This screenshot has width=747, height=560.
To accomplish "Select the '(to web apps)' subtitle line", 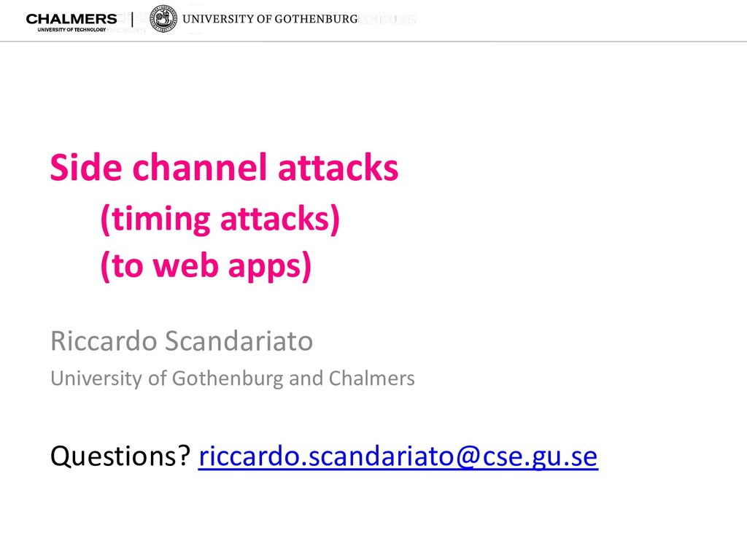I will coord(206,265).
